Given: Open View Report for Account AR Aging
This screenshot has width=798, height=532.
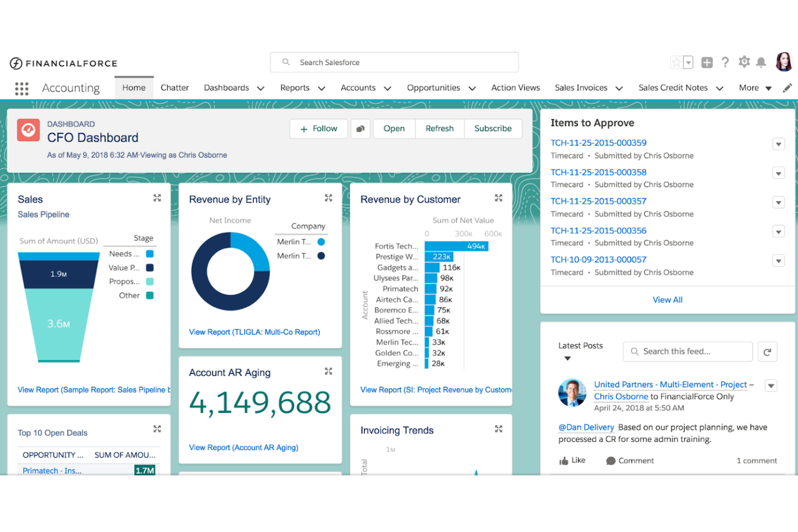Looking at the screenshot, I should point(244,447).
